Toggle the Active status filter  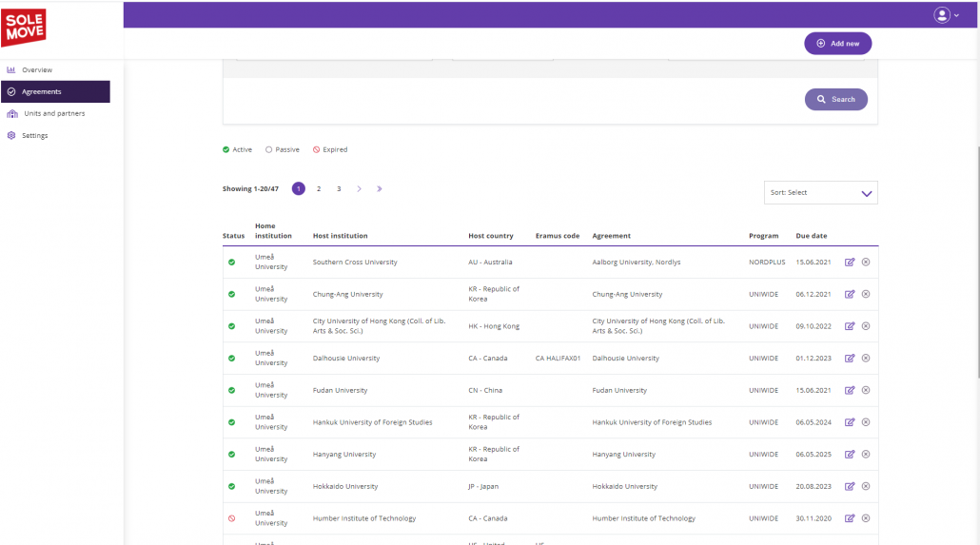238,149
